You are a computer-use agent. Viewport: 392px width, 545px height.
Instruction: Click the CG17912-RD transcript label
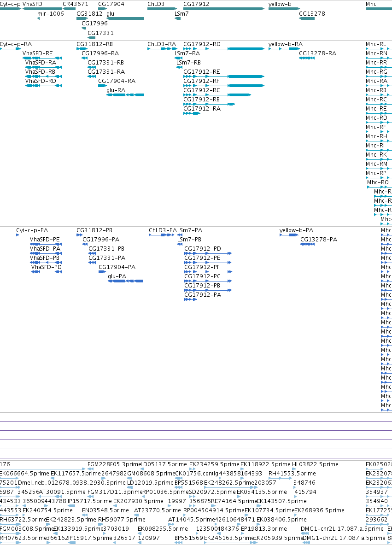[202, 44]
